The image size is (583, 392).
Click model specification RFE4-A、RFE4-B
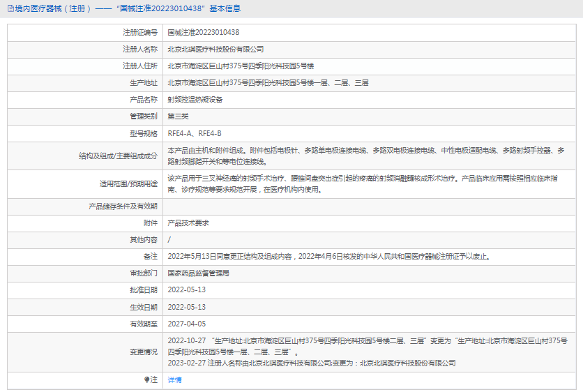tap(195, 133)
